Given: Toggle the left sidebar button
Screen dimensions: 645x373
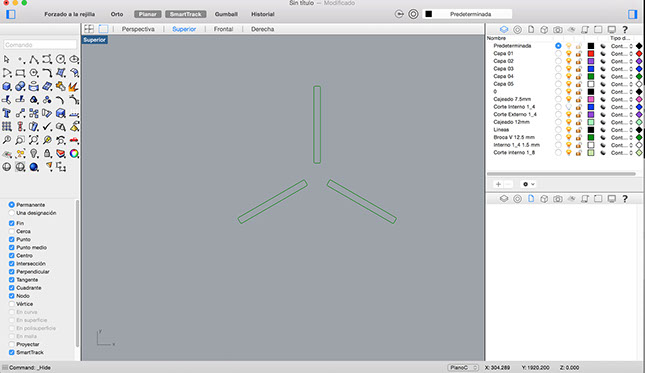Looking at the screenshot, I should pos(11,14).
